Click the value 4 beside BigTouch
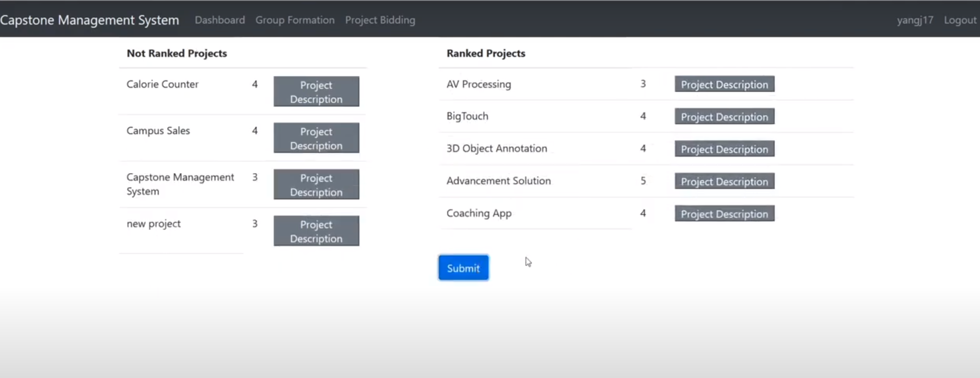The image size is (980, 378). (643, 116)
